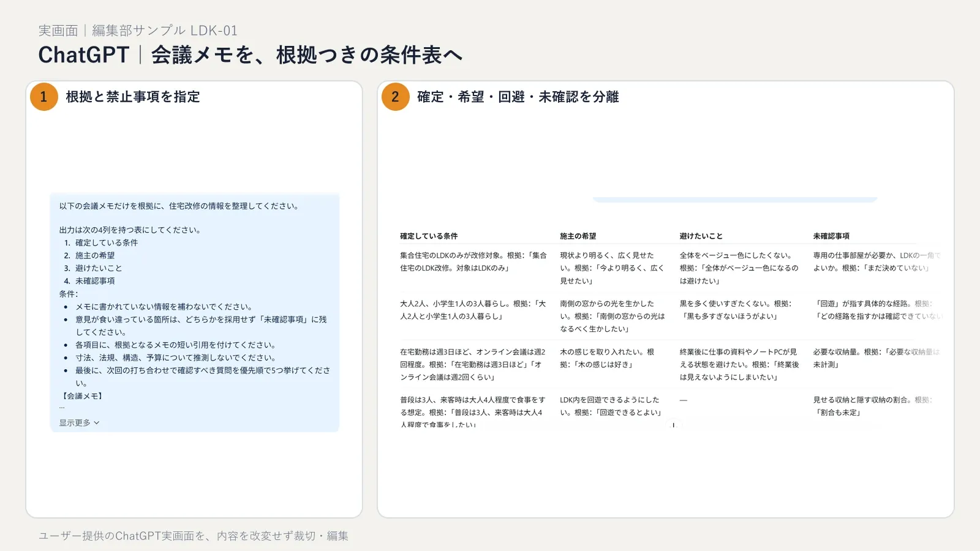This screenshot has height=551, width=980.
Task: Click the 確定している条件 table column header
Action: (429, 236)
